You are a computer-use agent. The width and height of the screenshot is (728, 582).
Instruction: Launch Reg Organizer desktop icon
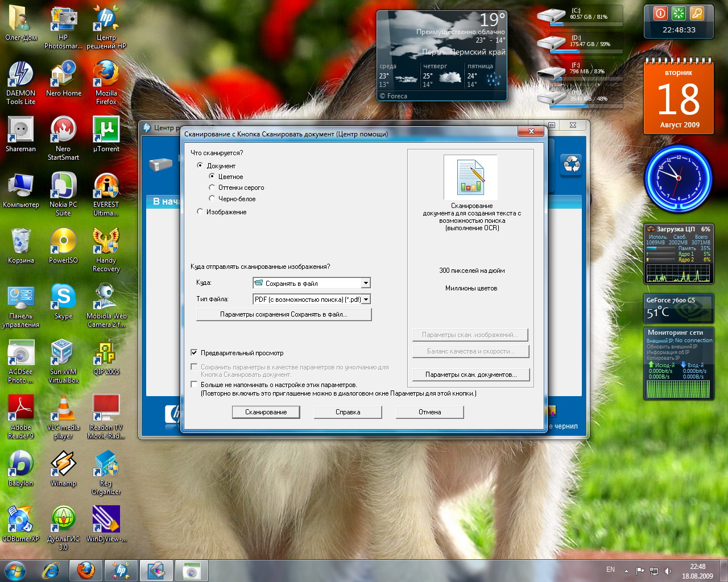click(x=106, y=473)
